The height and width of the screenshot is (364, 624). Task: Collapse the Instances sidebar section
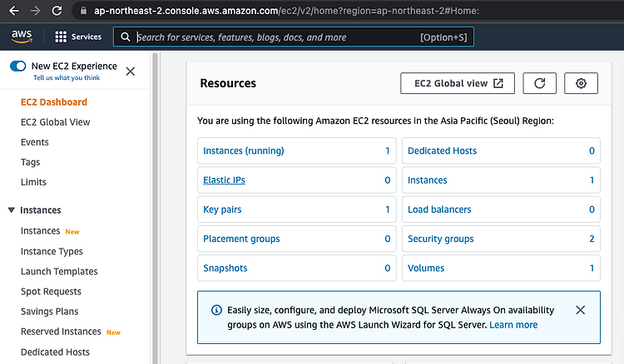12,211
